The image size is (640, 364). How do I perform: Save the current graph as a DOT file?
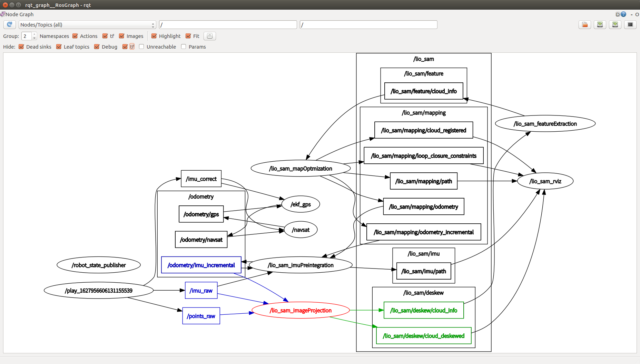600,24
